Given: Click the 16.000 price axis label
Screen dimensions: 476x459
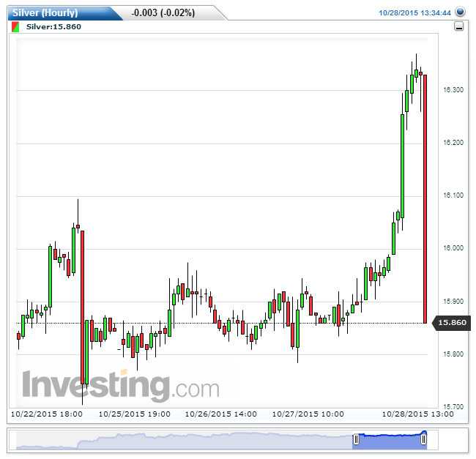Looking at the screenshot, I should (x=453, y=248).
